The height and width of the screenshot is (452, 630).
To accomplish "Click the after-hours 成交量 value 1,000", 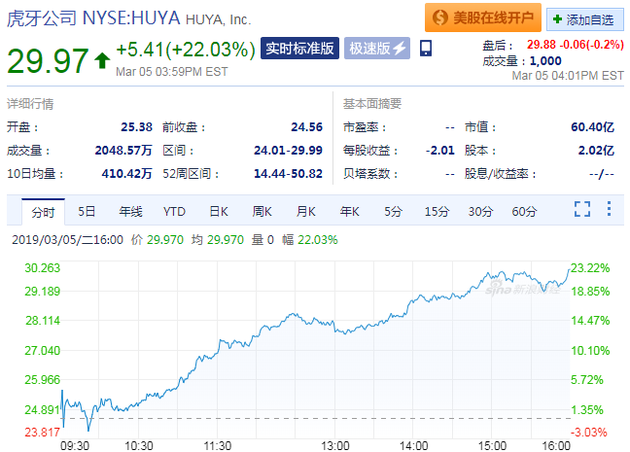I will click(546, 61).
